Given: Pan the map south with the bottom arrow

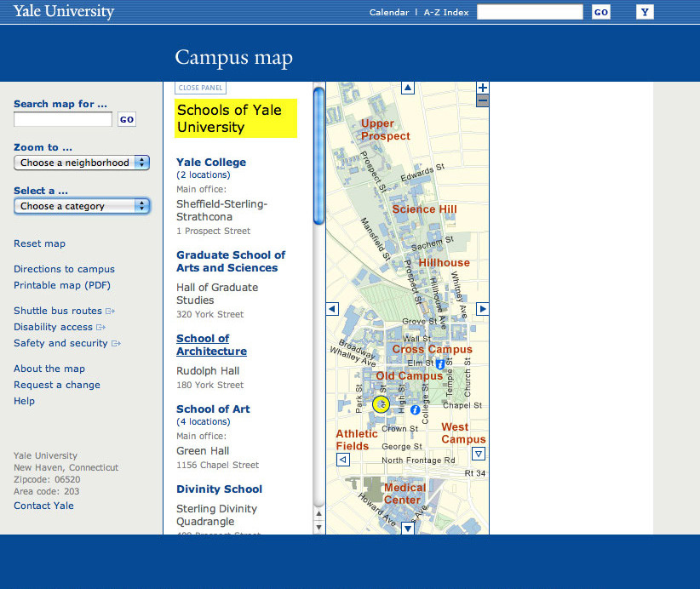Looking at the screenshot, I should point(407,528).
